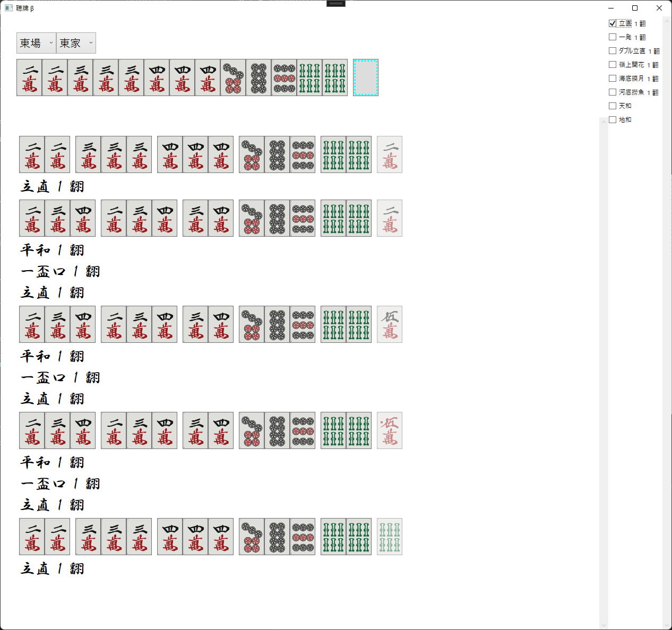
Task: Toggle the ダブル立直 checkbox
Action: 613,50
